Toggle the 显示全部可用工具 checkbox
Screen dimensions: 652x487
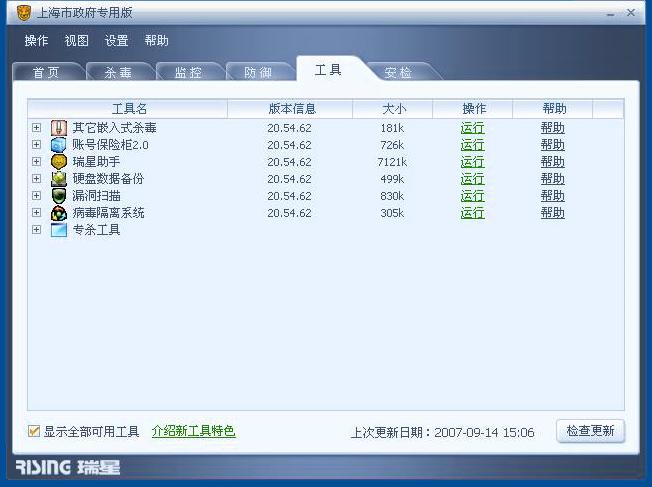point(34,431)
